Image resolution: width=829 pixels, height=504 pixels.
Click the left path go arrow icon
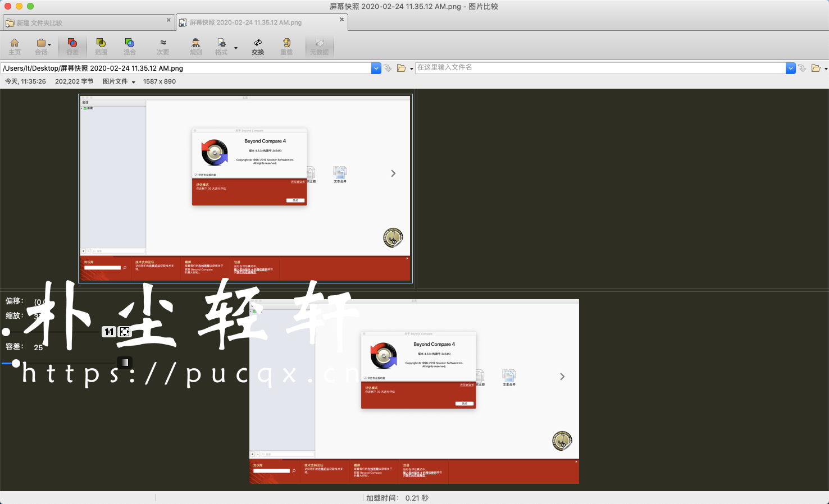(x=388, y=68)
